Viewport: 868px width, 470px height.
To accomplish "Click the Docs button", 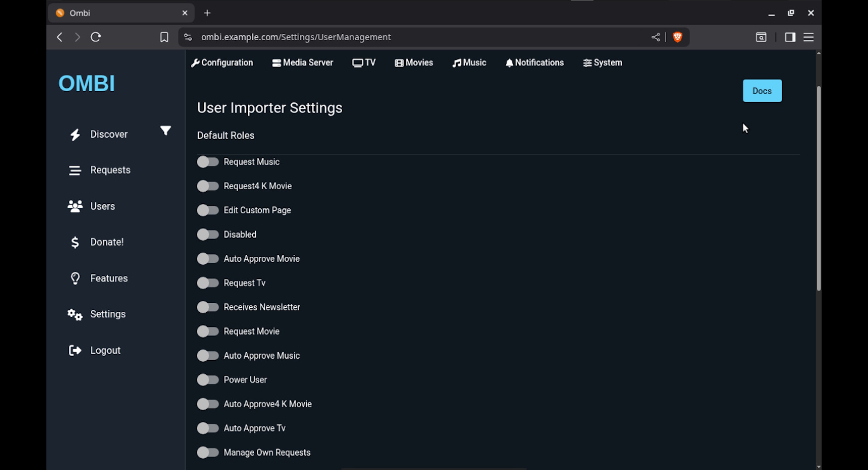I will (x=762, y=91).
